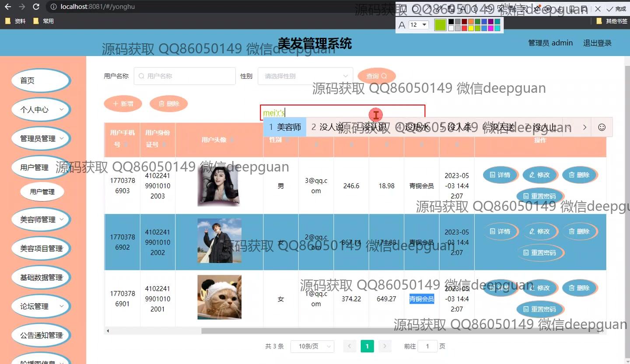Open the 请选择性别 dropdown

305,76
